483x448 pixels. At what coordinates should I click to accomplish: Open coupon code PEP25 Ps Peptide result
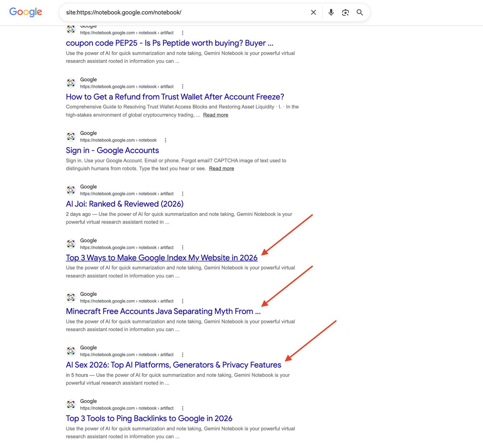(169, 43)
